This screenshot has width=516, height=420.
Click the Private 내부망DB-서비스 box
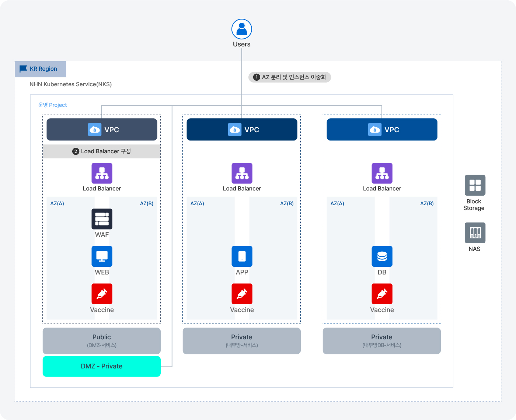pyautogui.click(x=382, y=341)
